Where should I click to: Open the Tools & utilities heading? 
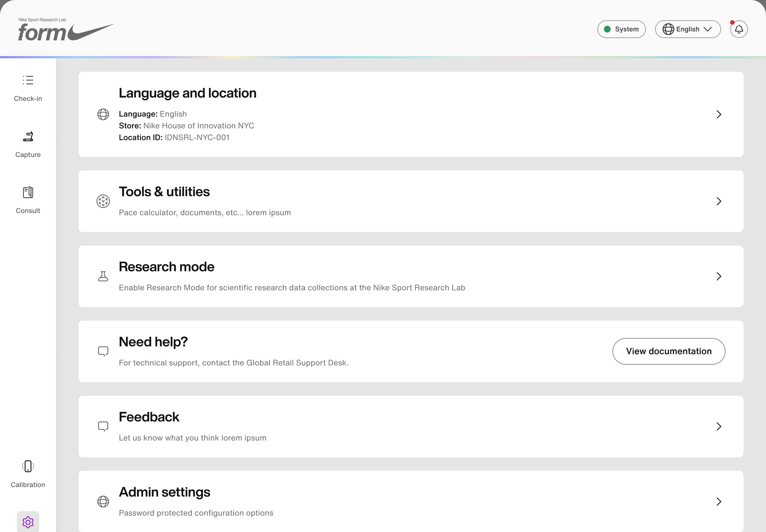164,192
